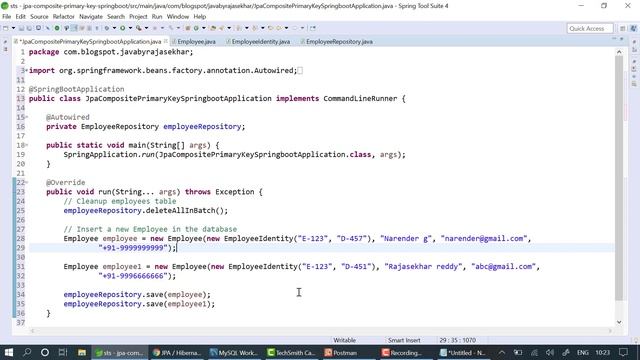Click Writable in status bar

click(344, 340)
